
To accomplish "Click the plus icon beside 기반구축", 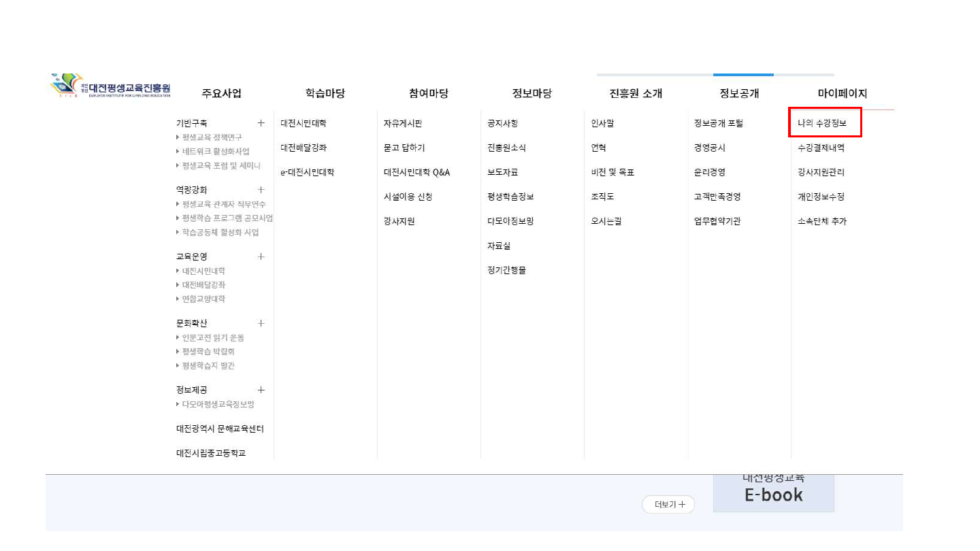I will (x=261, y=123).
